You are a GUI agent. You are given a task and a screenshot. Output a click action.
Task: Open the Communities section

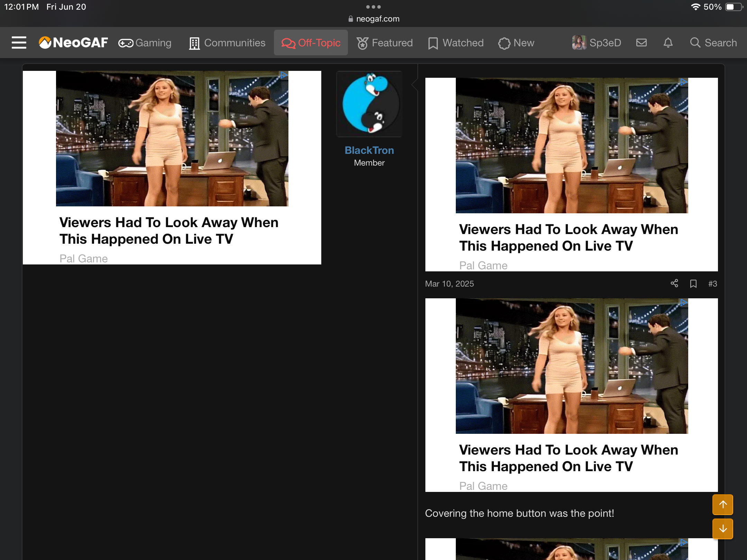click(x=227, y=43)
